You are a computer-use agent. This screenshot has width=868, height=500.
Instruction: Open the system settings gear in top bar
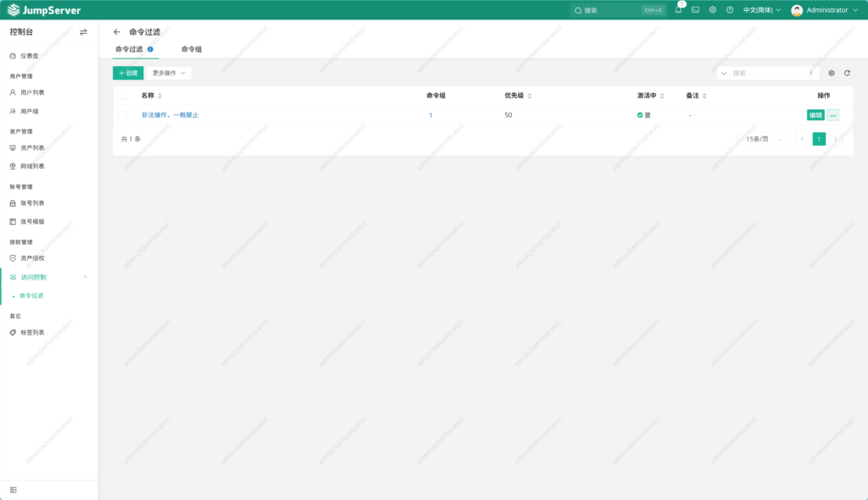coord(713,9)
